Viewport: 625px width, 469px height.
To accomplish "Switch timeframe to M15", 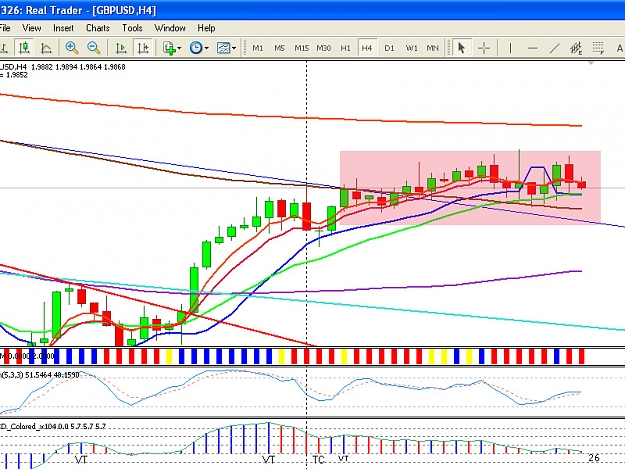I will click(x=302, y=48).
